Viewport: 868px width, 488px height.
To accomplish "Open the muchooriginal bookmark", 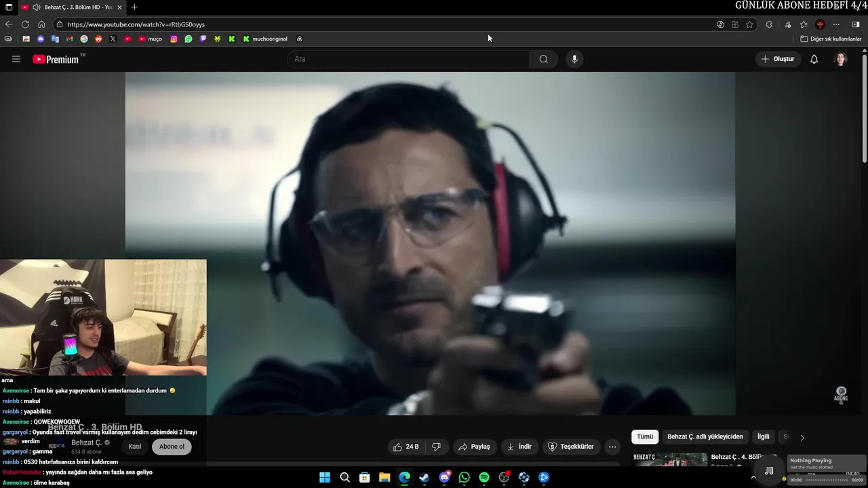I will pyautogui.click(x=265, y=39).
